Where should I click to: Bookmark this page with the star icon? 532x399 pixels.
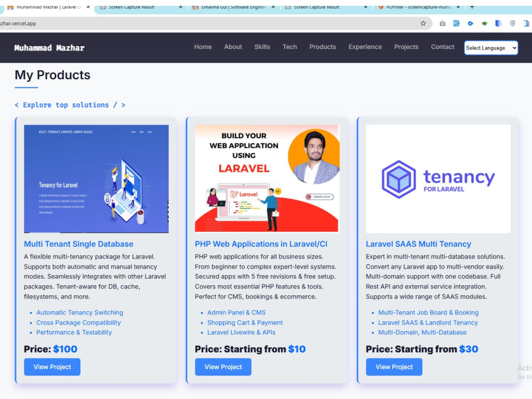coord(423,23)
